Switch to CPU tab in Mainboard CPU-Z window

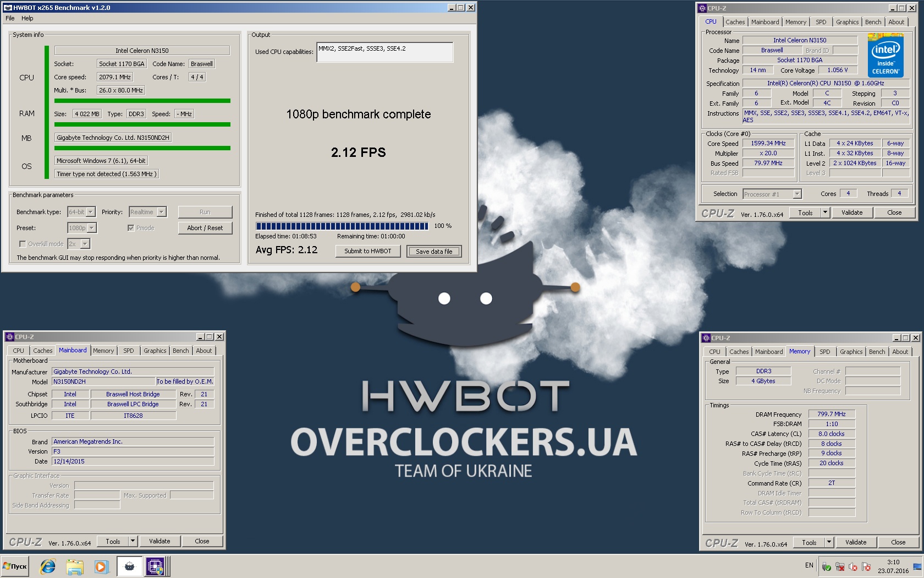click(18, 351)
